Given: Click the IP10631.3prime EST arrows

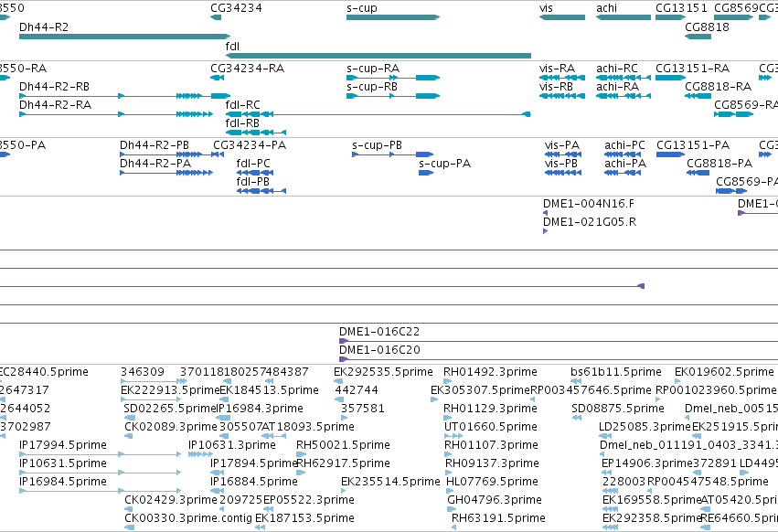Looking at the screenshot, I should 200,454.
